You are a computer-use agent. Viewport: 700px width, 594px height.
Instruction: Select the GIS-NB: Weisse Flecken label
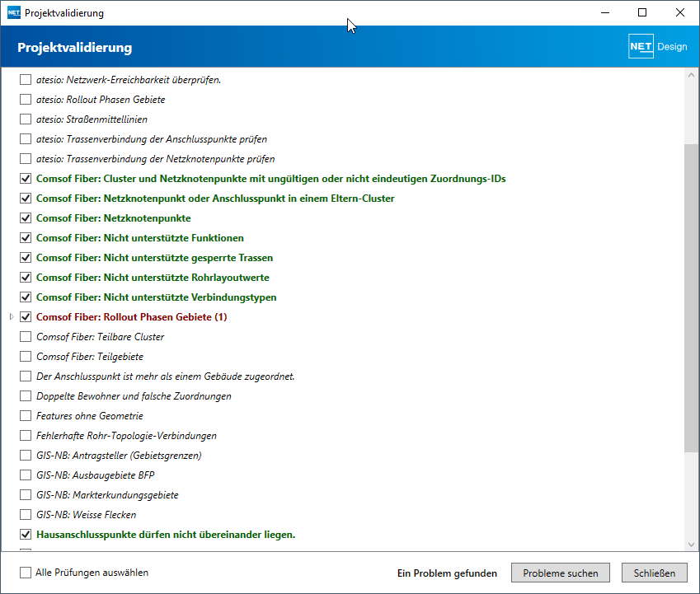pyautogui.click(x=87, y=515)
